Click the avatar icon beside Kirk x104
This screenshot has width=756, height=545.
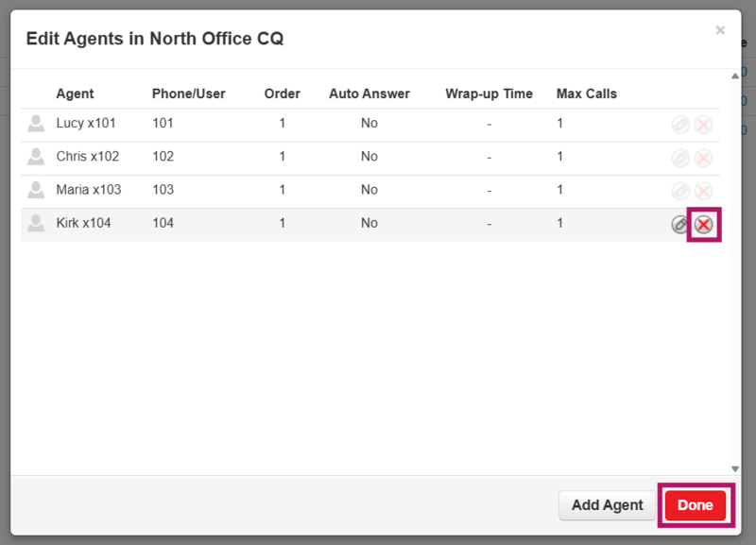[36, 224]
